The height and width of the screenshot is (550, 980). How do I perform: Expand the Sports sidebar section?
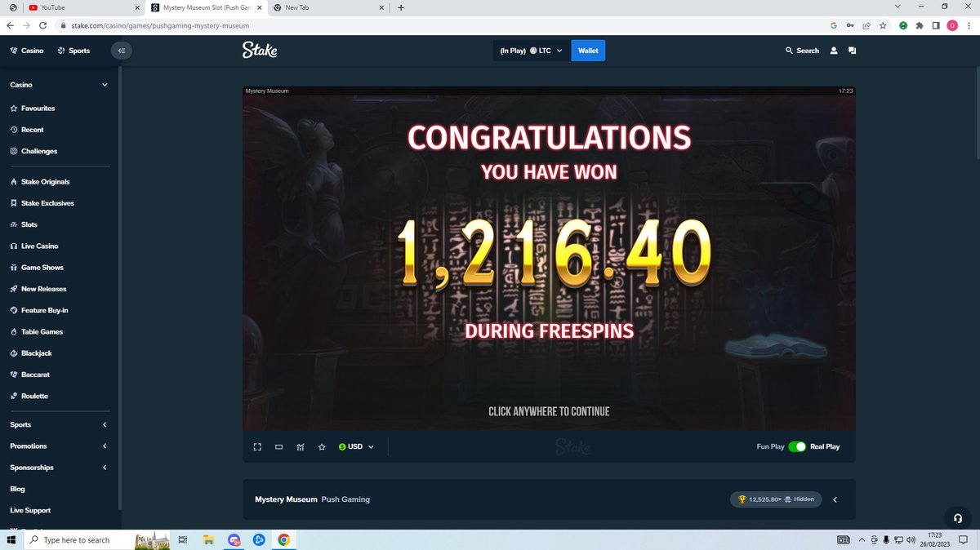pyautogui.click(x=105, y=424)
